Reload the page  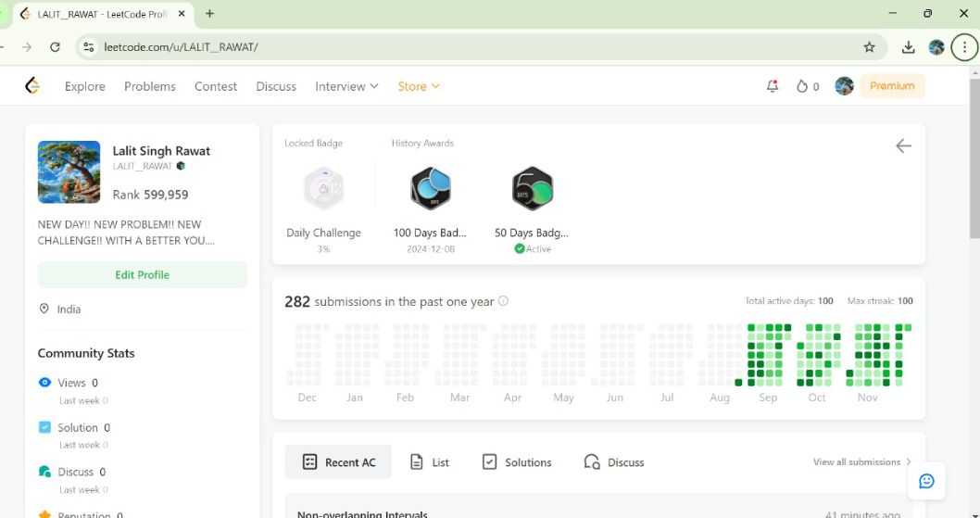[x=55, y=47]
